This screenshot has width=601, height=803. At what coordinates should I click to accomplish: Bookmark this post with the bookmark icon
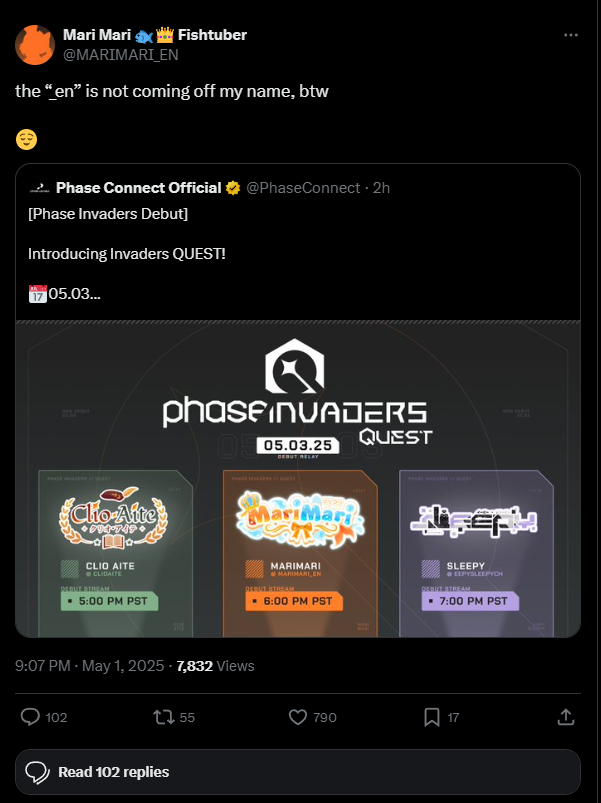432,717
